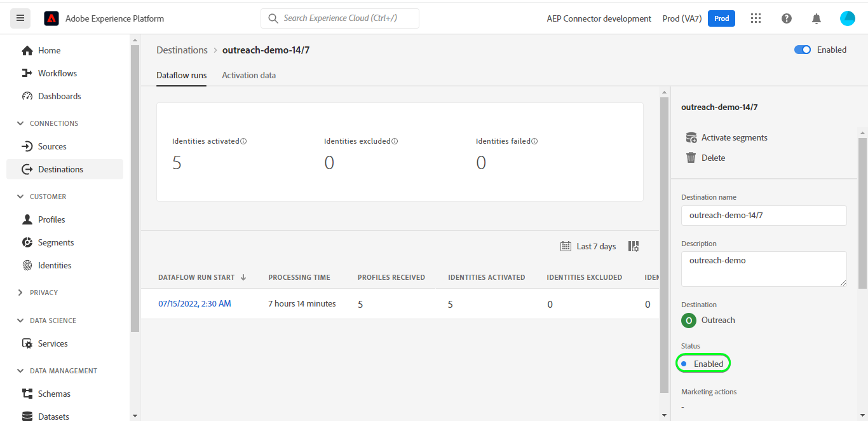Image resolution: width=868 pixels, height=421 pixels.
Task: Open the hamburger navigation menu
Action: click(x=20, y=18)
